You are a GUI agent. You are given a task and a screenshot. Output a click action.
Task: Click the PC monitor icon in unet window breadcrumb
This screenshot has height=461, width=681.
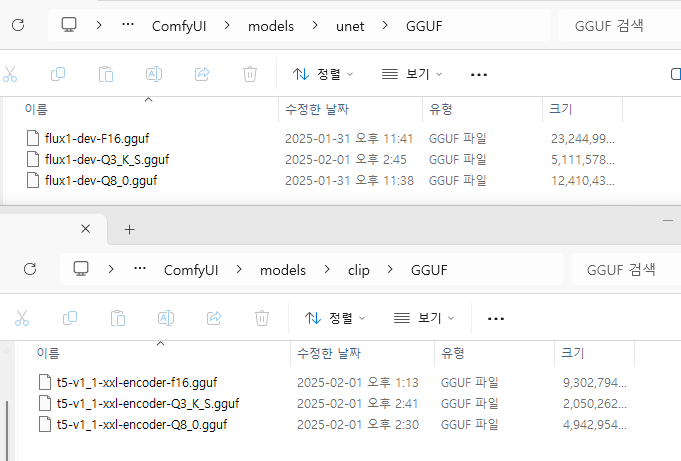[x=69, y=25]
